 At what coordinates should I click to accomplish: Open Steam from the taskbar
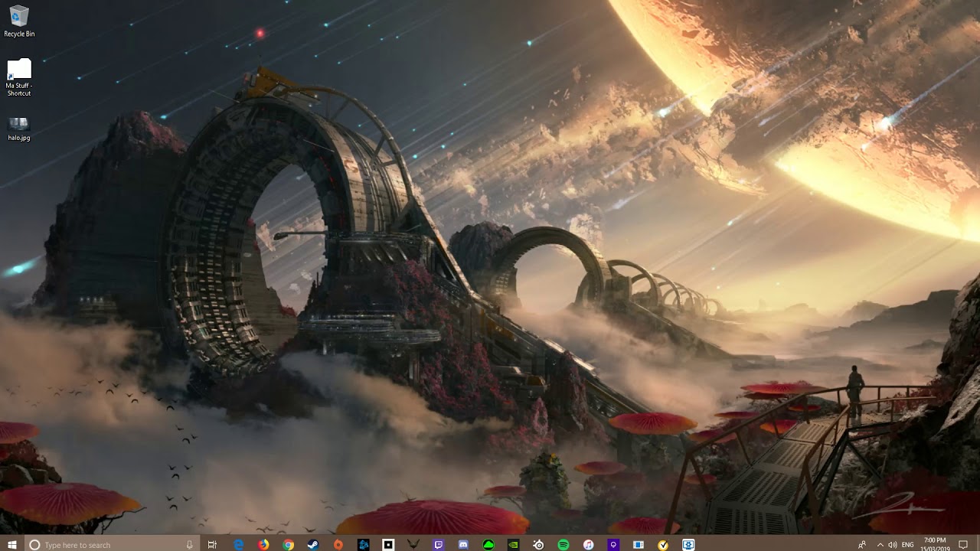(313, 544)
